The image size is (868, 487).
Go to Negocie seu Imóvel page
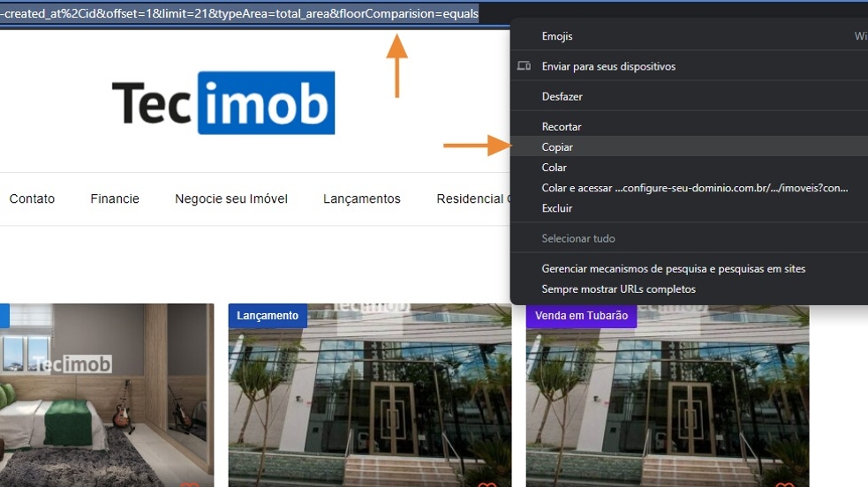click(231, 199)
